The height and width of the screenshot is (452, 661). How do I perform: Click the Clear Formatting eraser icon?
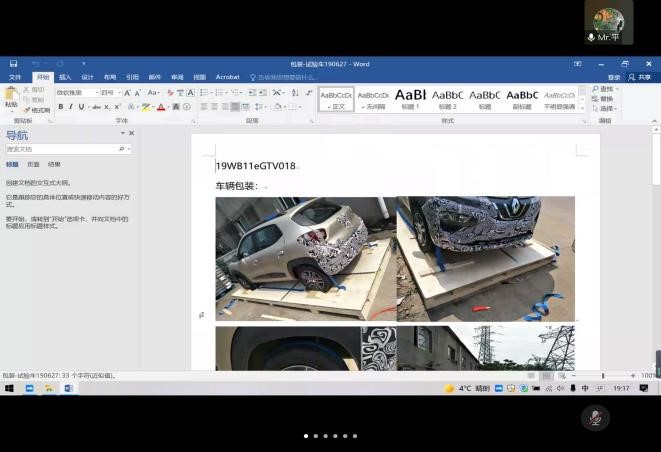pos(170,92)
